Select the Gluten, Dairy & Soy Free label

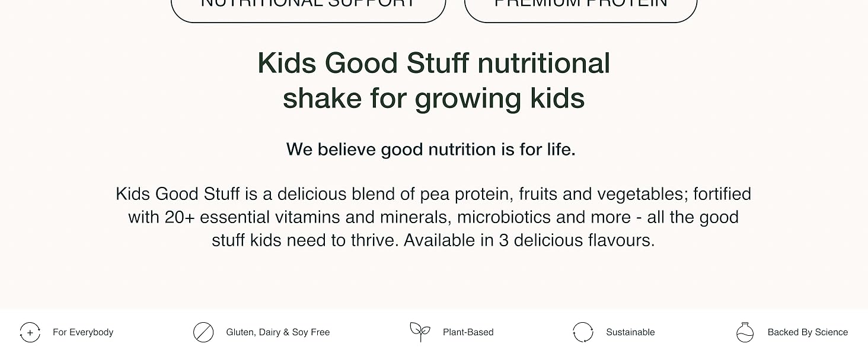point(277,332)
